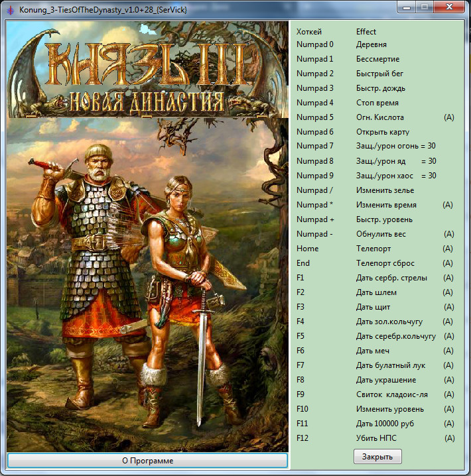
Task: Click the 'F12' hotkey label
Action: [302, 438]
